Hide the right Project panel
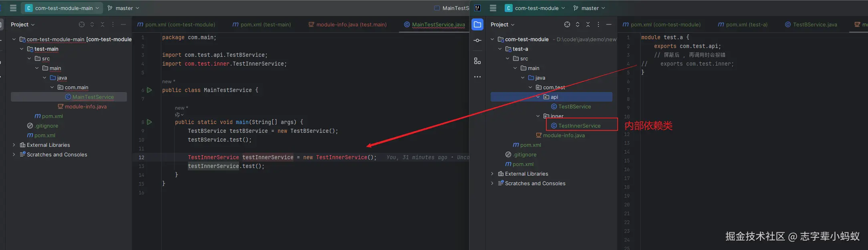The height and width of the screenshot is (250, 868). [x=609, y=24]
